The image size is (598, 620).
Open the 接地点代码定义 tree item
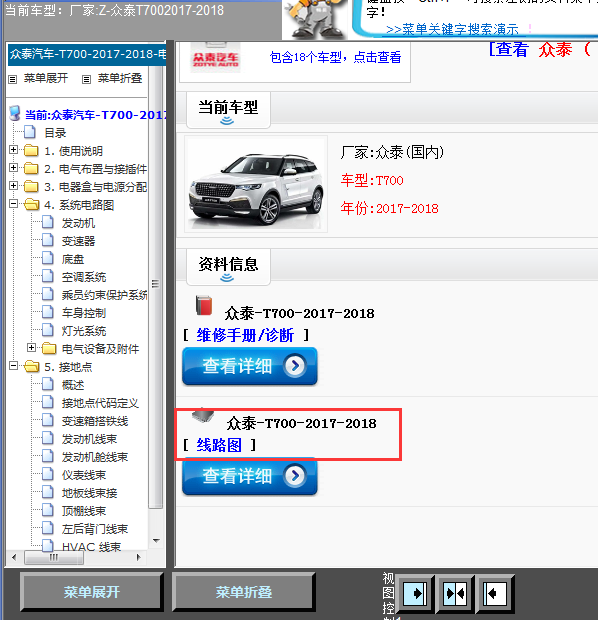click(x=100, y=403)
